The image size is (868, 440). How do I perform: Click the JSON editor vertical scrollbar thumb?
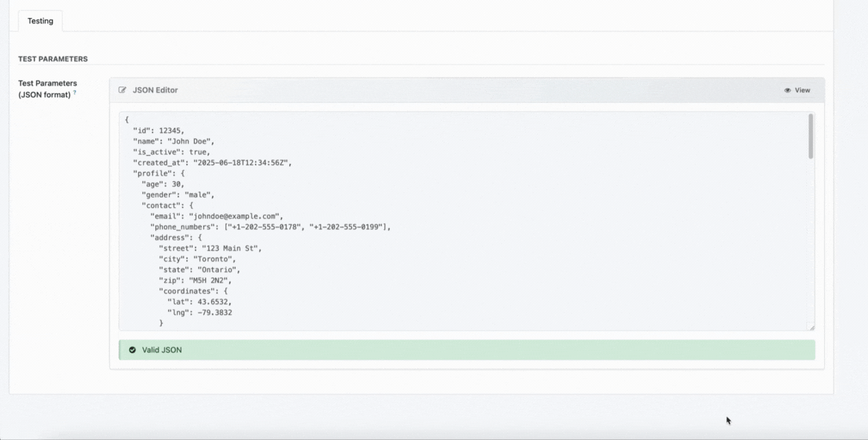[x=810, y=136]
